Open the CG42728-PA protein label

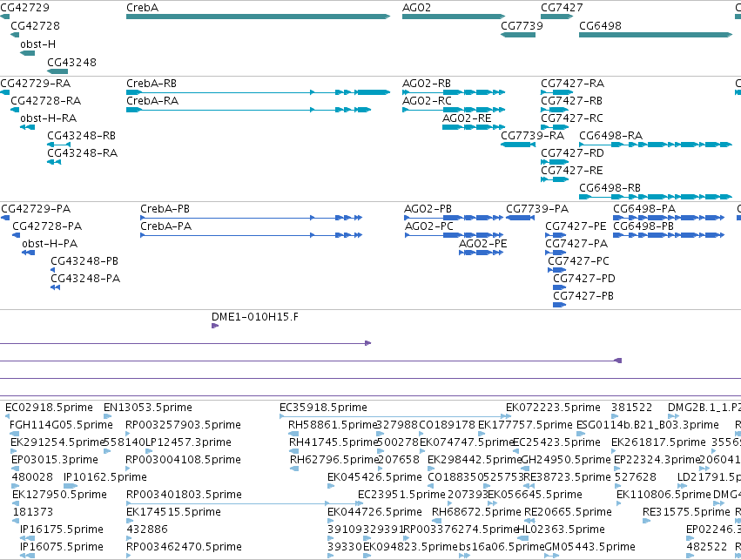pyautogui.click(x=47, y=226)
